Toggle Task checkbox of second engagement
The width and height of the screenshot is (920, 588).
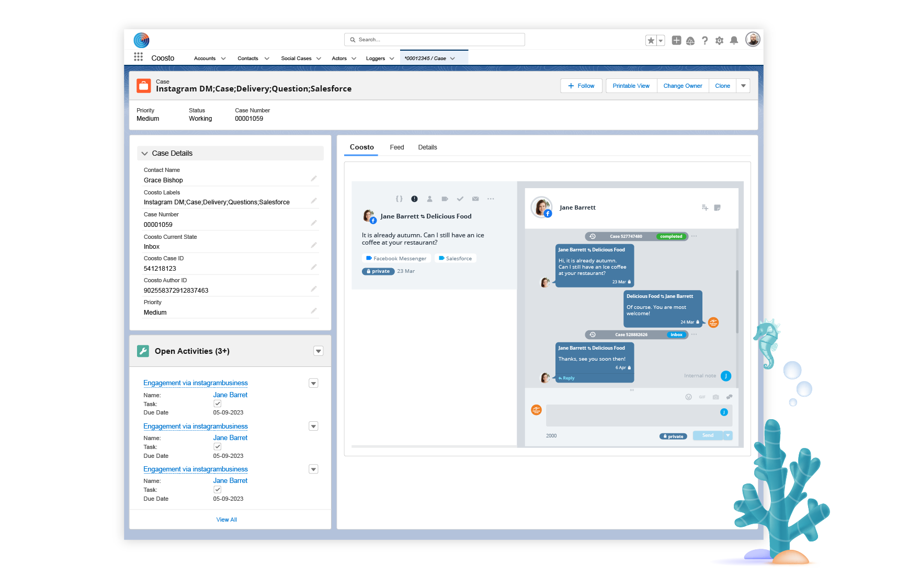(218, 446)
